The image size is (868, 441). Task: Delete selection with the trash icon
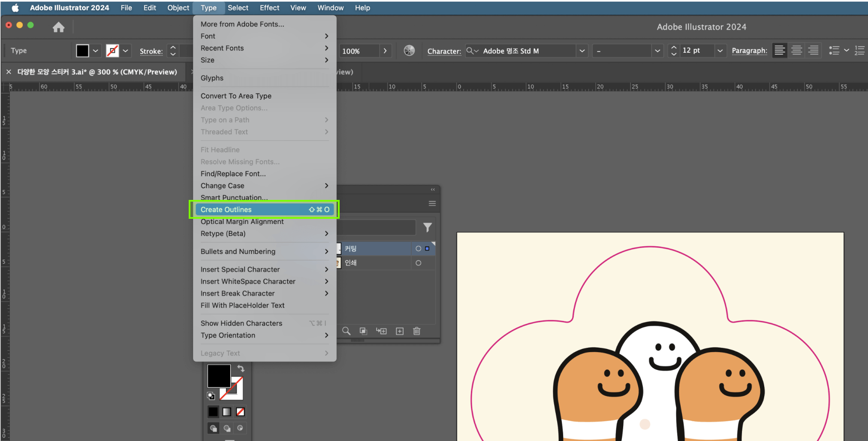[x=417, y=331]
